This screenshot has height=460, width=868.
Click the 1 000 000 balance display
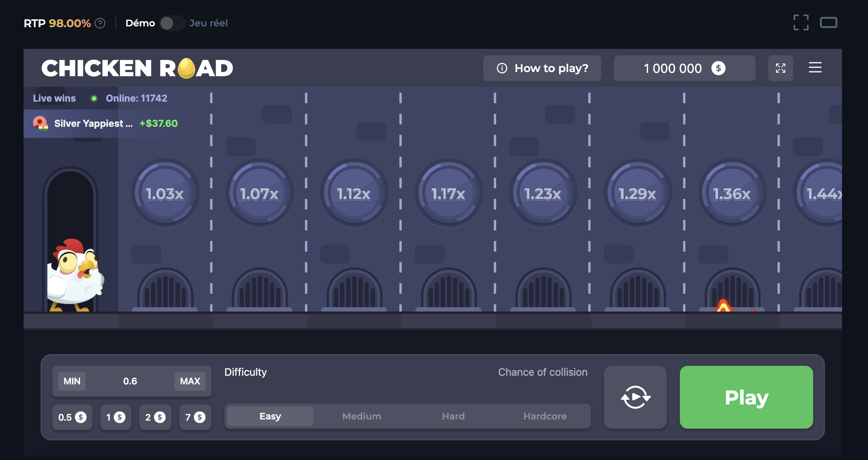684,68
